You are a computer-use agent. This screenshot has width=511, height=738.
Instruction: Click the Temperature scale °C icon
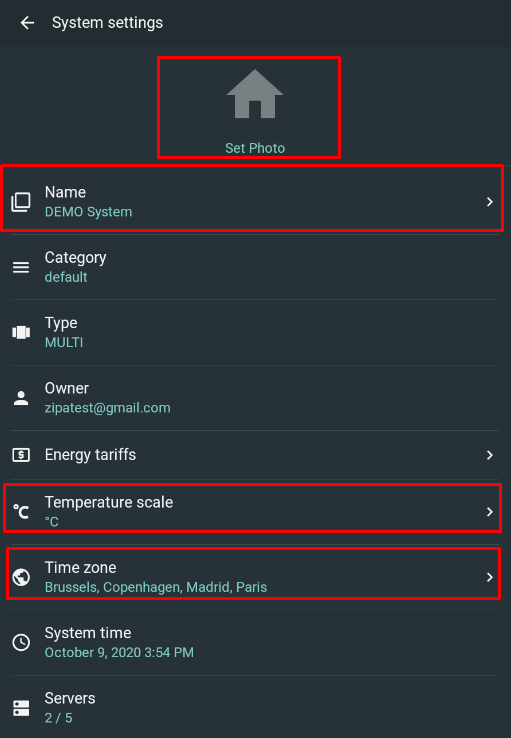21,512
